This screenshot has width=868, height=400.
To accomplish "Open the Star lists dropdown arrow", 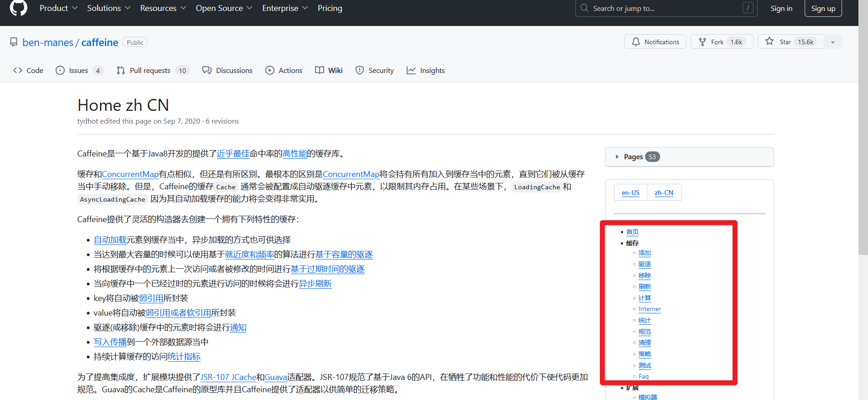I will pyautogui.click(x=833, y=42).
